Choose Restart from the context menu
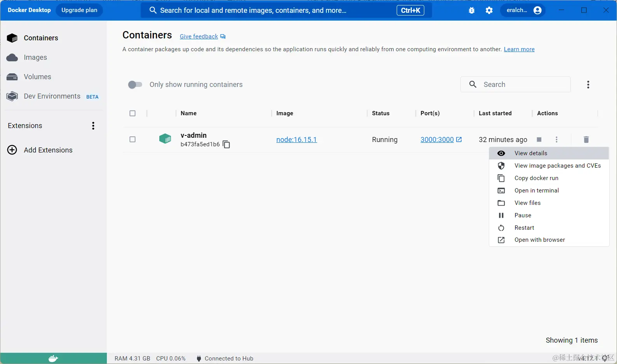 tap(549, 228)
